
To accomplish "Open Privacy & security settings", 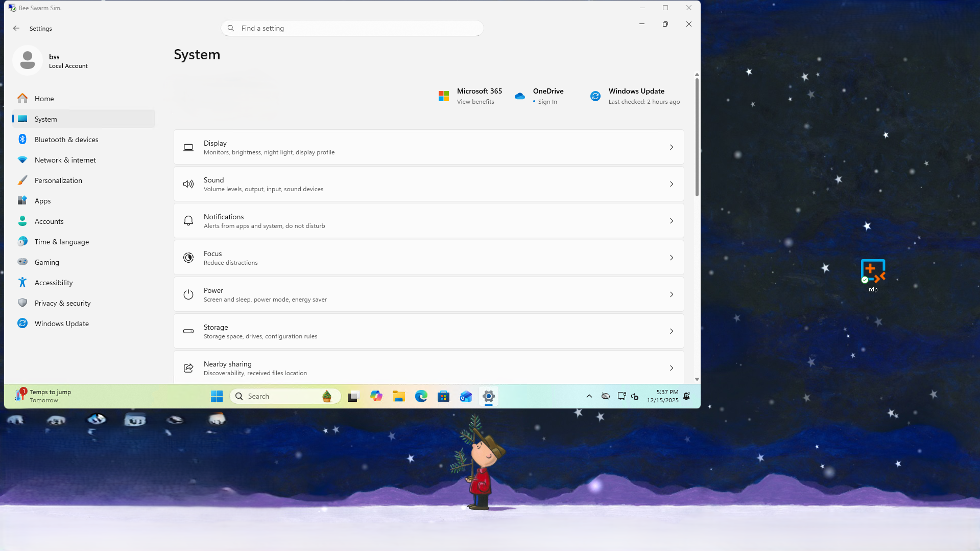I will 63,303.
